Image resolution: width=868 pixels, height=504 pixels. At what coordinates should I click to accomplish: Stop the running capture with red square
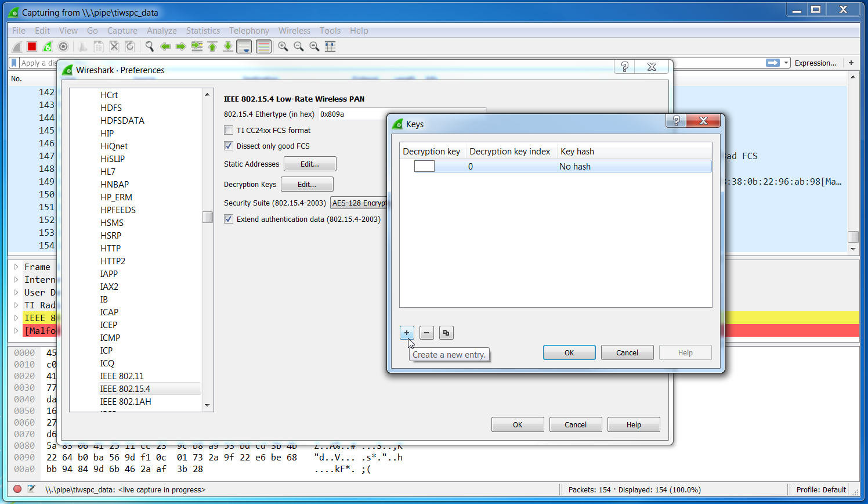pyautogui.click(x=32, y=46)
